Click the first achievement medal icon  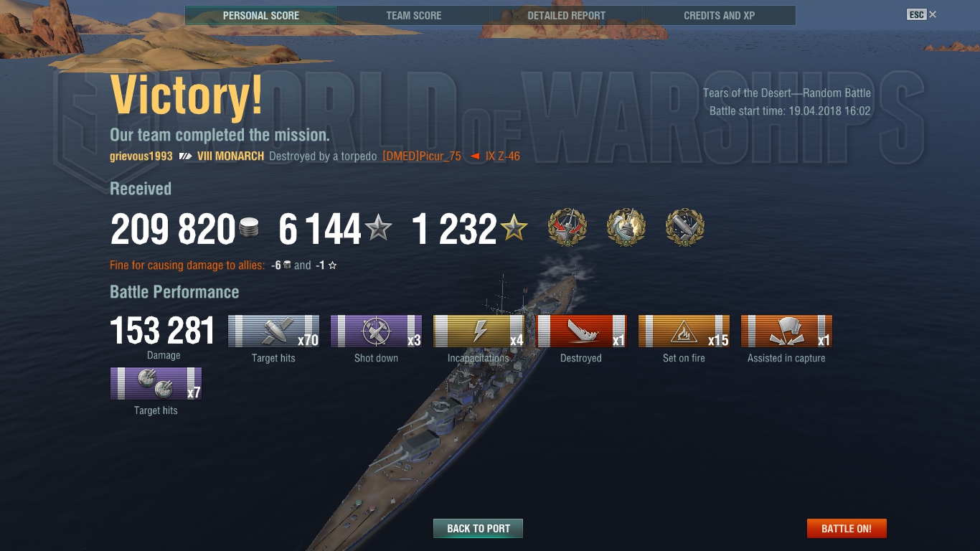(x=567, y=227)
